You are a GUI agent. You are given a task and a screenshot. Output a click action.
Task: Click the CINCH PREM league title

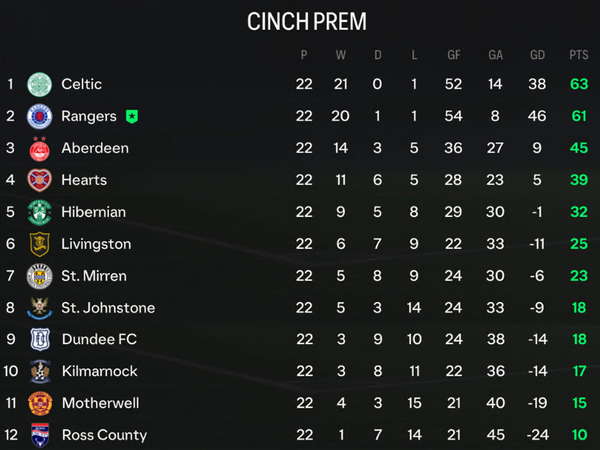(307, 21)
